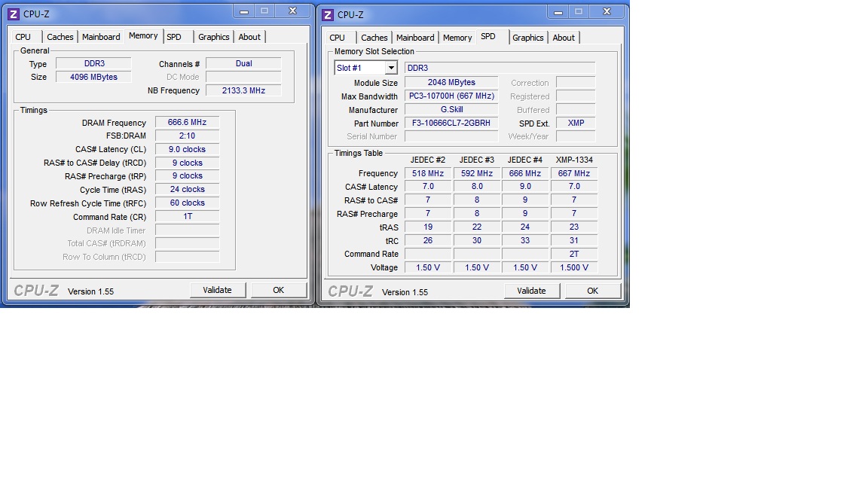Open the CPU tab in left CPU-Z window
This screenshot has width=868, height=488.
point(23,37)
